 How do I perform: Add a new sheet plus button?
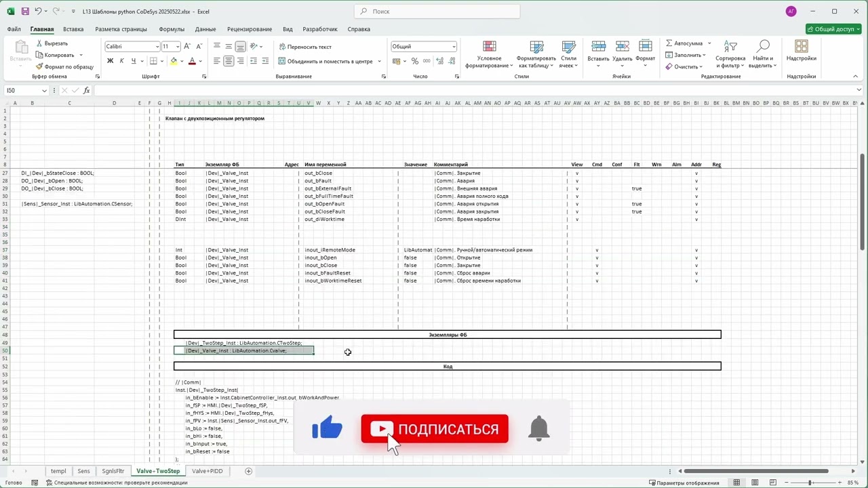(x=248, y=471)
